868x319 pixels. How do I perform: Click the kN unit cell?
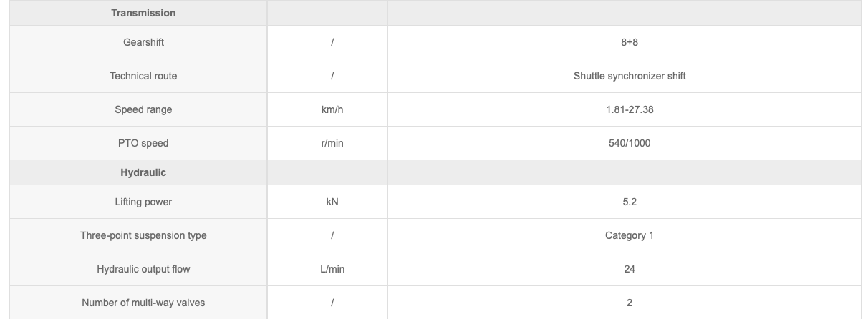tap(332, 202)
